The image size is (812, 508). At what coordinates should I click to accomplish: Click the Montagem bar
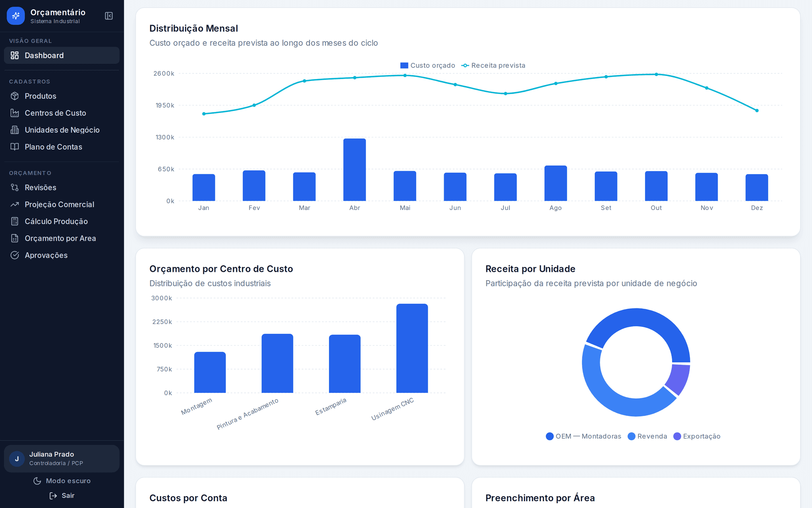(210, 372)
